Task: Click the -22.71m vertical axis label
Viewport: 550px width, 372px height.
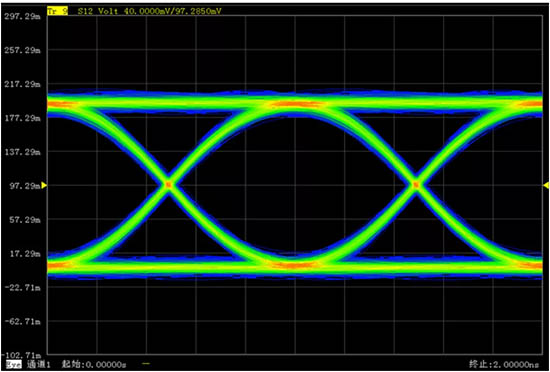Action: tap(22, 288)
